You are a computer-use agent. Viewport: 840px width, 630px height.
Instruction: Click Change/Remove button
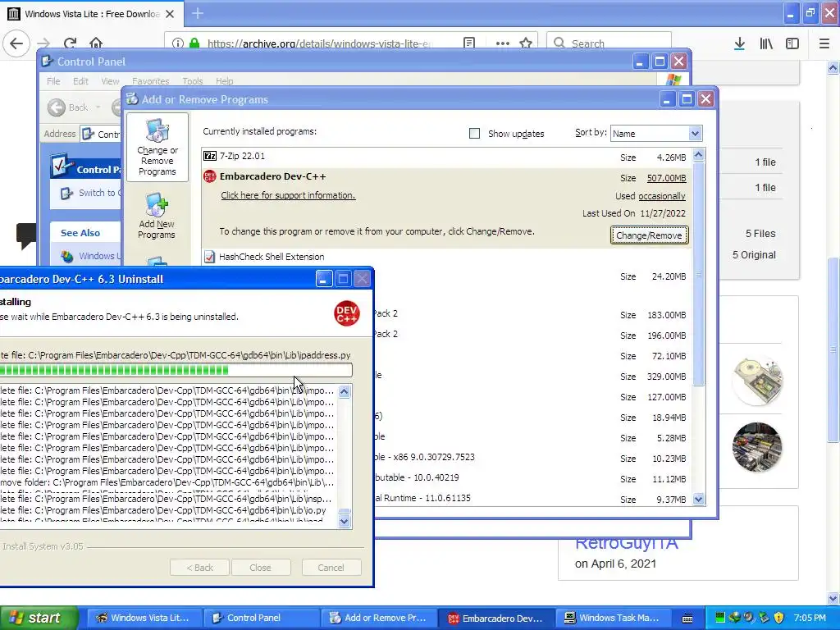[650, 235]
